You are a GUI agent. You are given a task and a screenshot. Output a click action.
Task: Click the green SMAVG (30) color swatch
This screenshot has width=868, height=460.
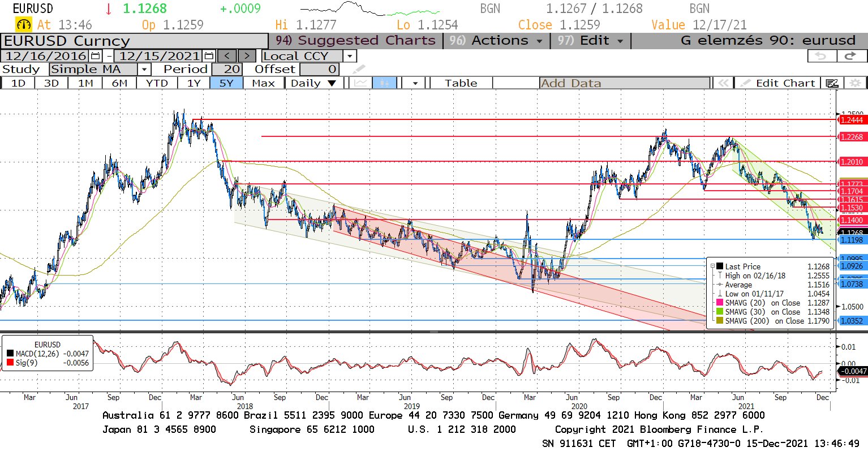click(x=720, y=312)
